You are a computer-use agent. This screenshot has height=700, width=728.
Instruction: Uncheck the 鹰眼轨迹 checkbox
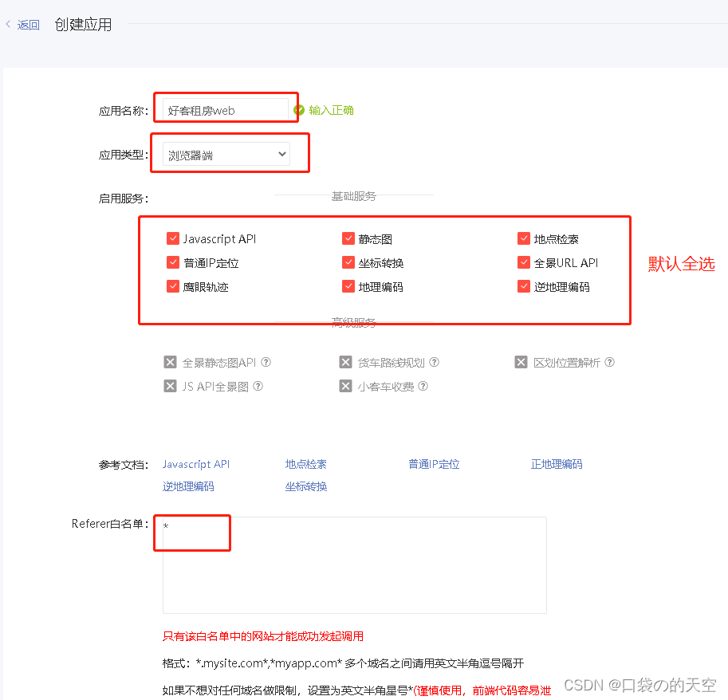173,286
